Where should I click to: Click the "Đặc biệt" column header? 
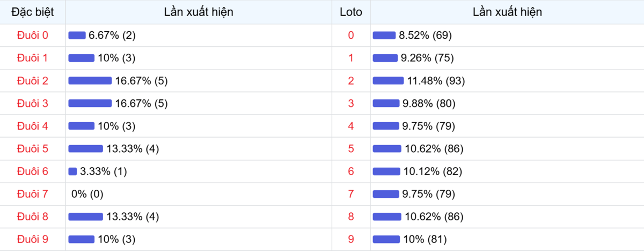[x=33, y=12]
